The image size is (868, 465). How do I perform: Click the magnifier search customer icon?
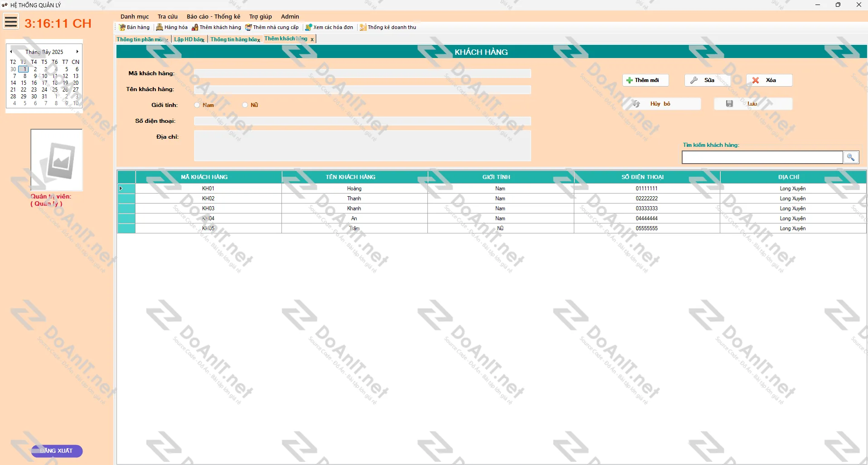pos(850,157)
